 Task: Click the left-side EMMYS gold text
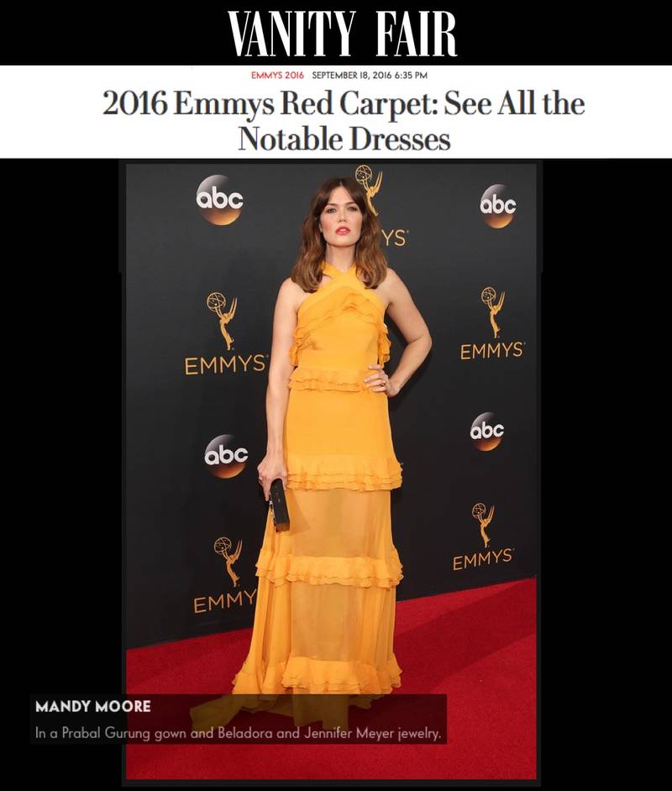point(225,364)
